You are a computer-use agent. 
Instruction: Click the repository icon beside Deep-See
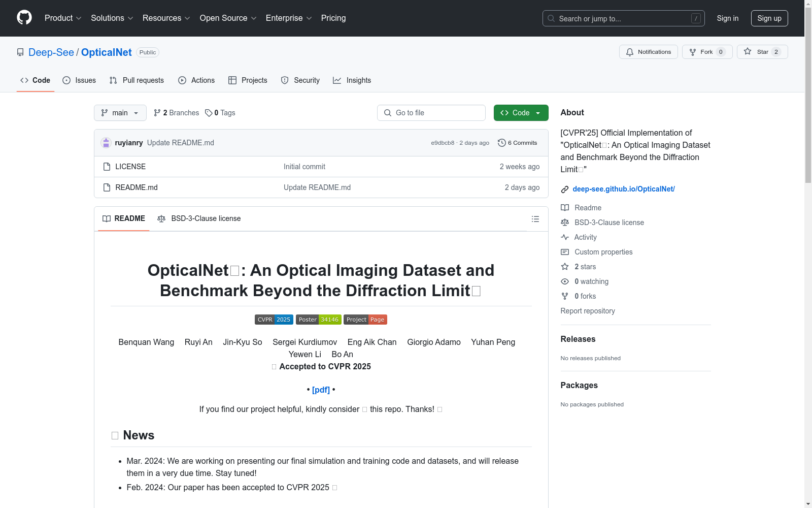click(x=20, y=52)
